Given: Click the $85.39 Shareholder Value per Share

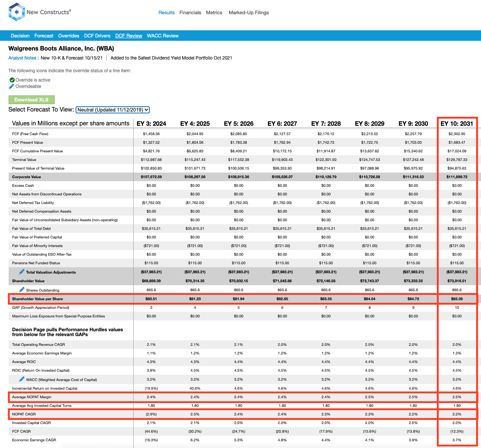Looking at the screenshot, I should tap(457, 299).
